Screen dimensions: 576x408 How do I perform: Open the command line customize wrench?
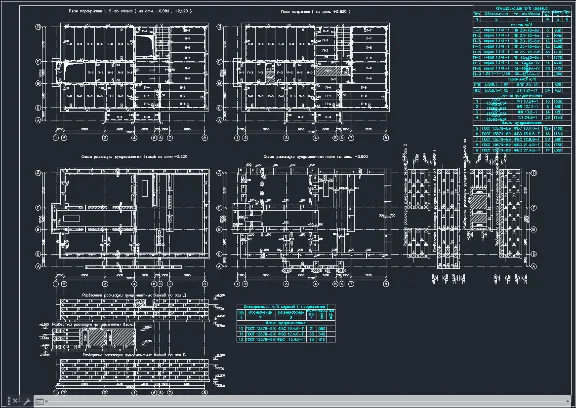click(x=26, y=401)
